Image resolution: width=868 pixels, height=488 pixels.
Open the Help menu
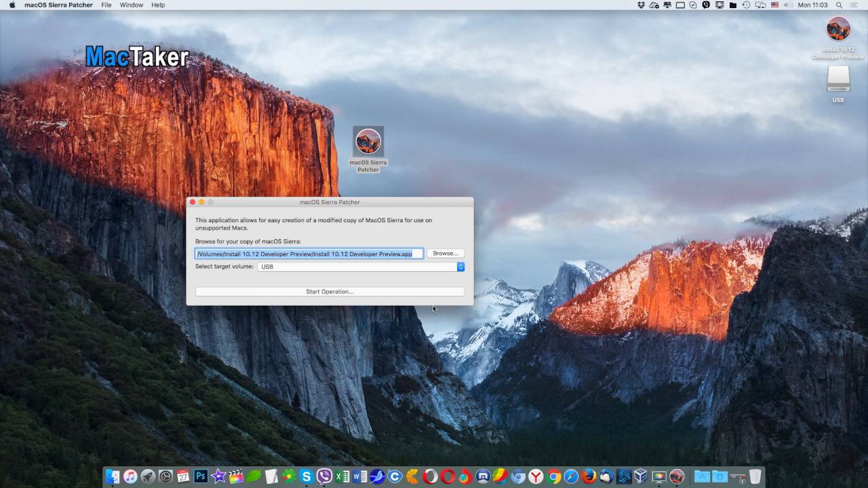158,5
